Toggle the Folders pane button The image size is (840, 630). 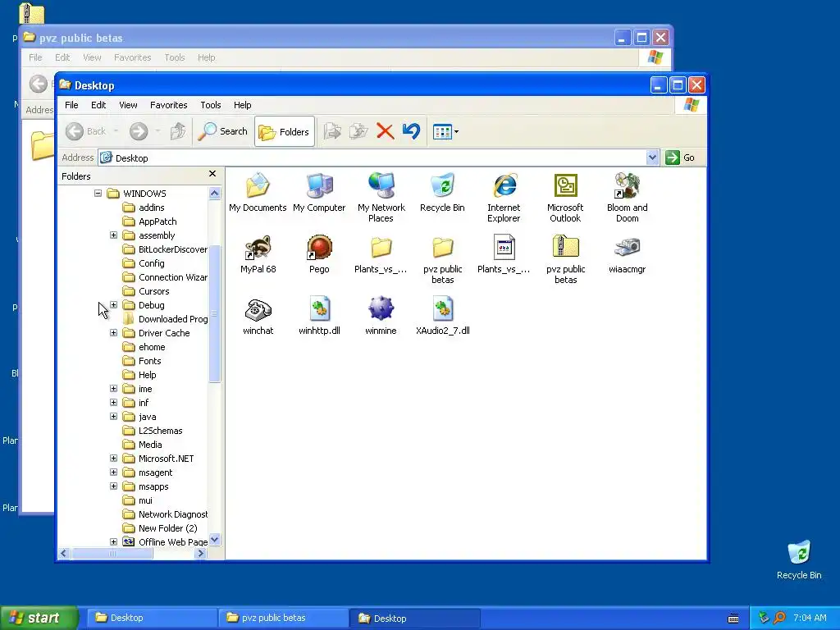click(284, 131)
